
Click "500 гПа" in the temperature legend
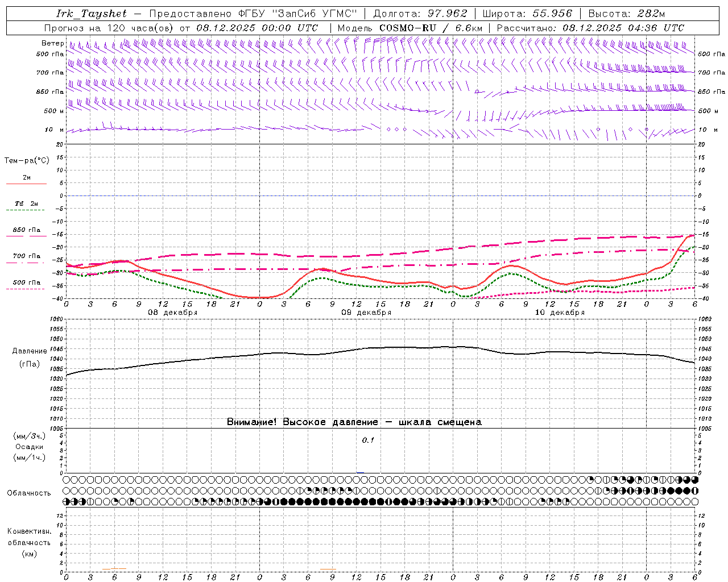coord(27,282)
